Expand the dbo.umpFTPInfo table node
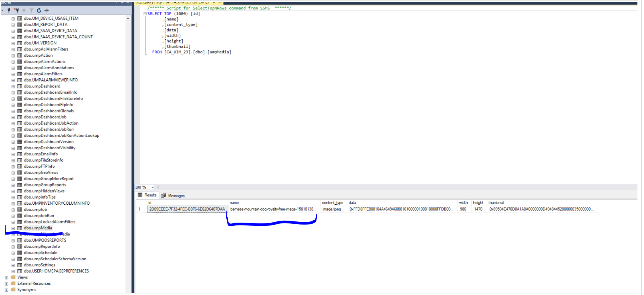The width and height of the screenshot is (644, 295). [x=13, y=167]
